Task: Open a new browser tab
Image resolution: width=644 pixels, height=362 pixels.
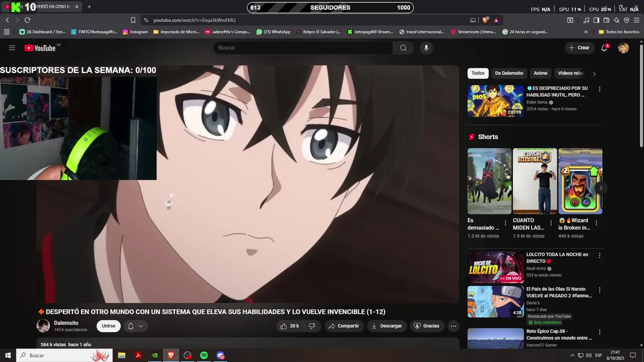Action: 89,7
